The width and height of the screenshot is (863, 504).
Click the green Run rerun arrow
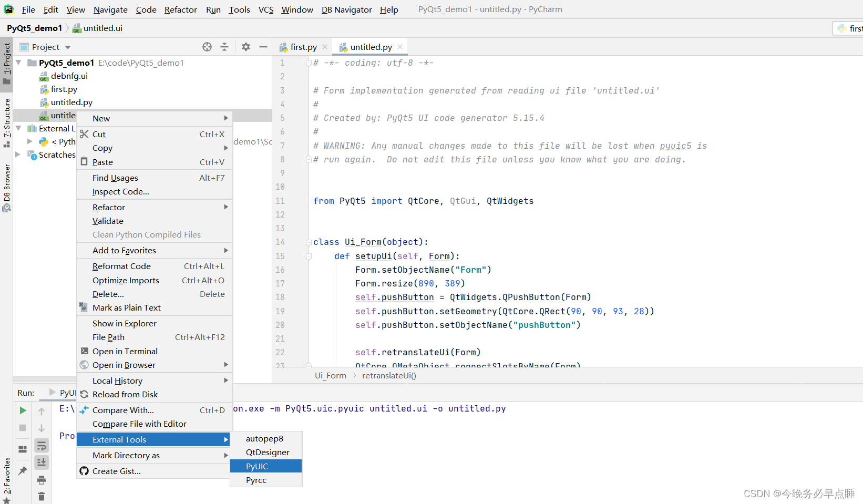pos(23,410)
